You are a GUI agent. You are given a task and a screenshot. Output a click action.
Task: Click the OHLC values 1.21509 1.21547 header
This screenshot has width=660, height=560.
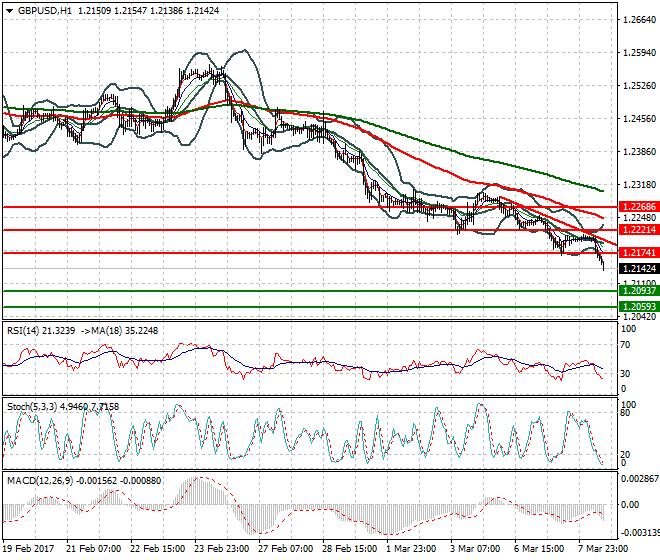point(112,11)
